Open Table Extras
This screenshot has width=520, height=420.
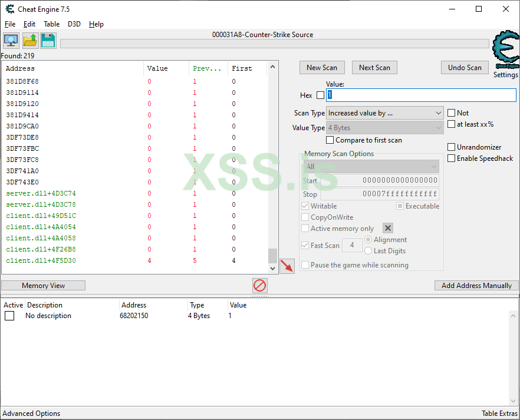pyautogui.click(x=499, y=414)
